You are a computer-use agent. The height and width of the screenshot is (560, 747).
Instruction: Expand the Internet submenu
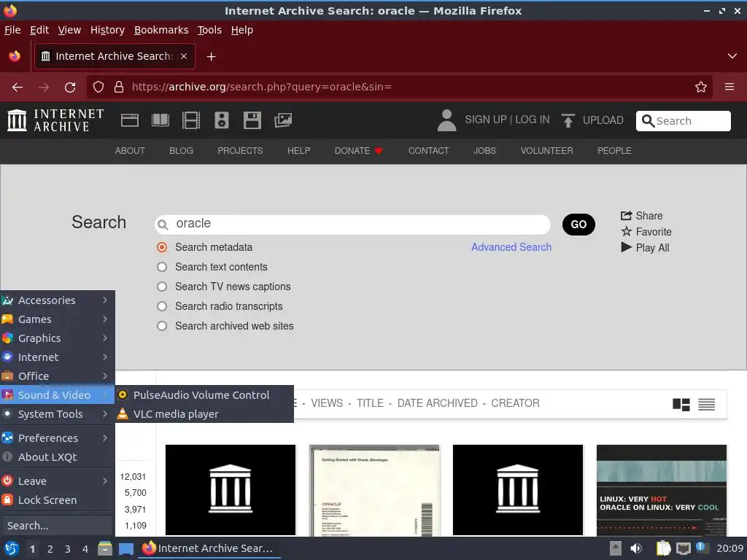coord(57,357)
